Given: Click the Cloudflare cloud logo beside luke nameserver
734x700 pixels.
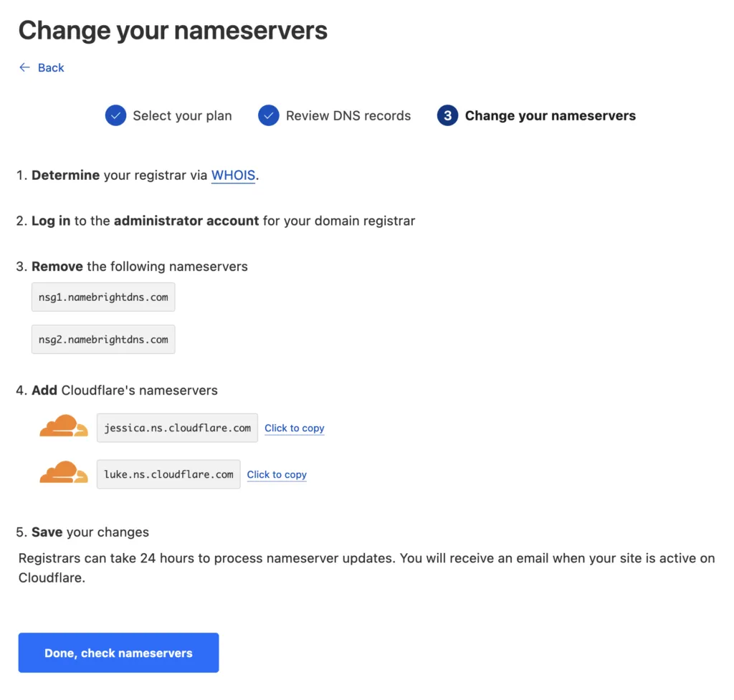Looking at the screenshot, I should [63, 473].
